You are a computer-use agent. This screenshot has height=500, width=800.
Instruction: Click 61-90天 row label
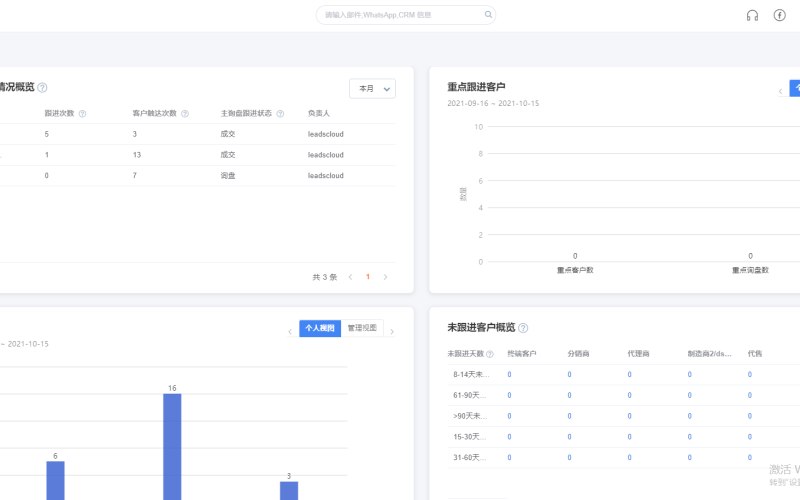coord(469,395)
